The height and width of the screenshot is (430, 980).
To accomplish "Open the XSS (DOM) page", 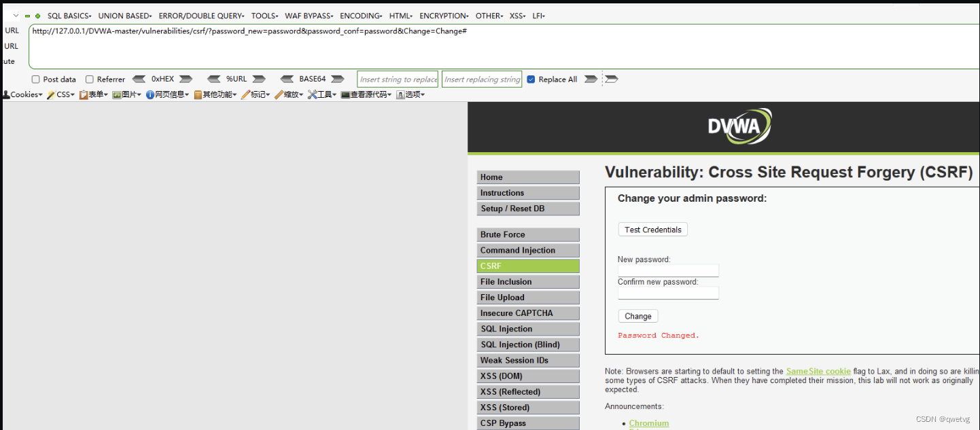I will (x=528, y=376).
